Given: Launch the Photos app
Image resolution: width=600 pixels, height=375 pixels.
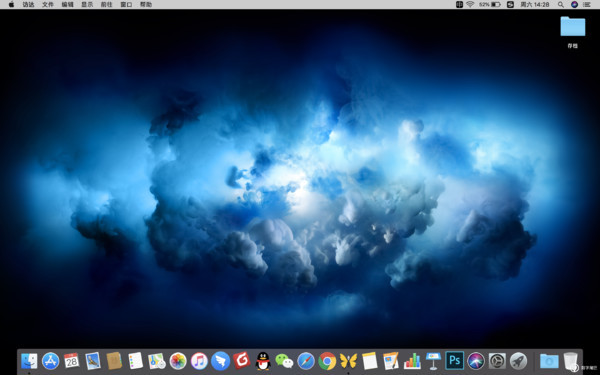Looking at the screenshot, I should point(178,361).
